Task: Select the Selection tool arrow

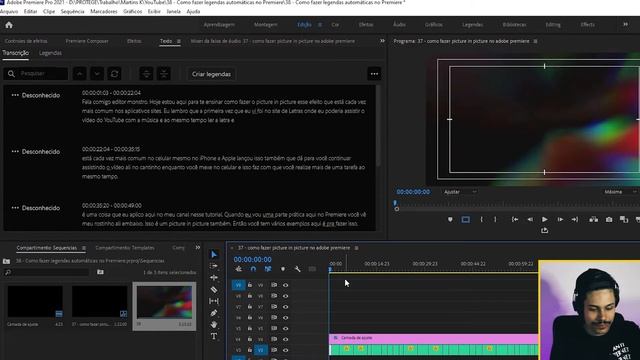Action: (x=214, y=254)
